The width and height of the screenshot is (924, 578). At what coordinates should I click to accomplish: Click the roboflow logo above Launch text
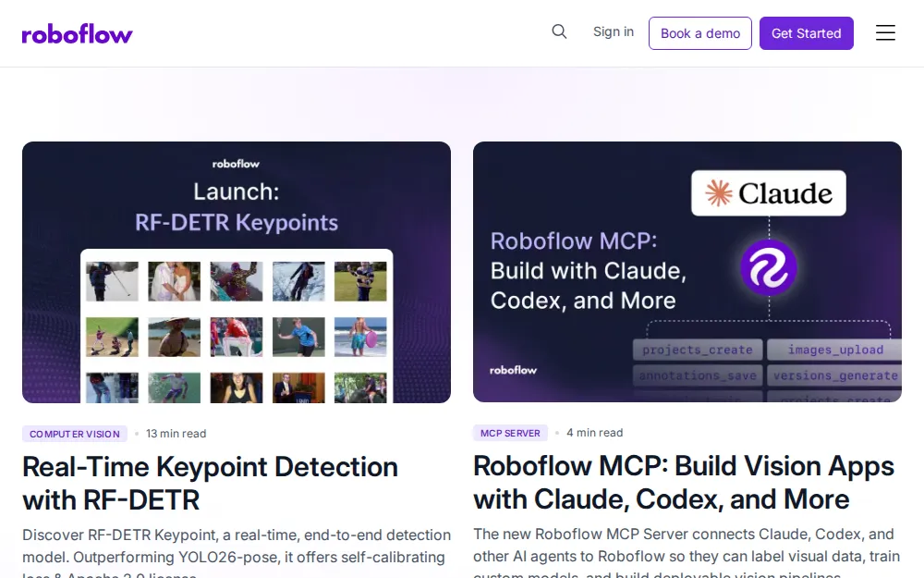click(236, 164)
